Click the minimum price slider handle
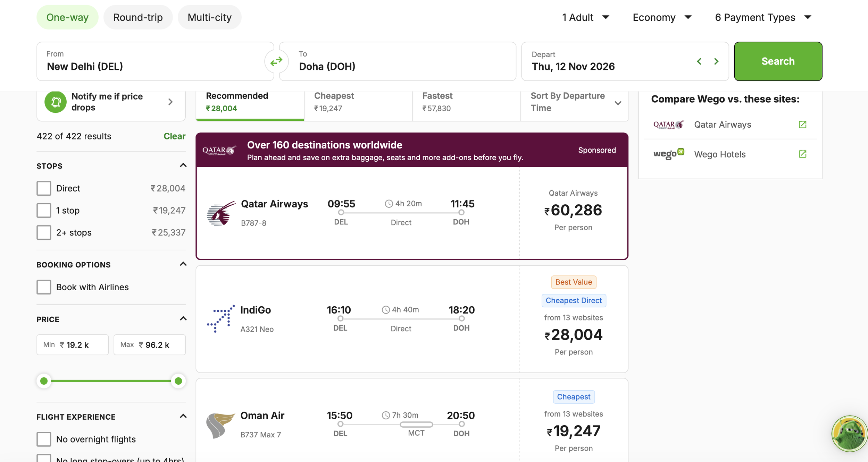 pyautogui.click(x=44, y=381)
